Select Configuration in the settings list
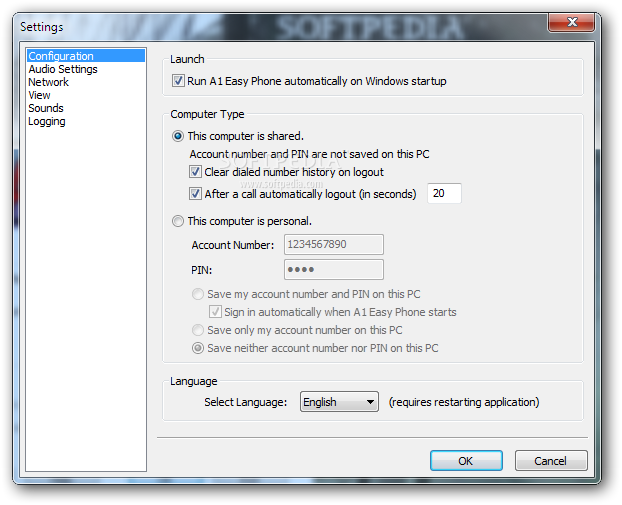Viewport: 622px width, 505px height. coord(86,56)
